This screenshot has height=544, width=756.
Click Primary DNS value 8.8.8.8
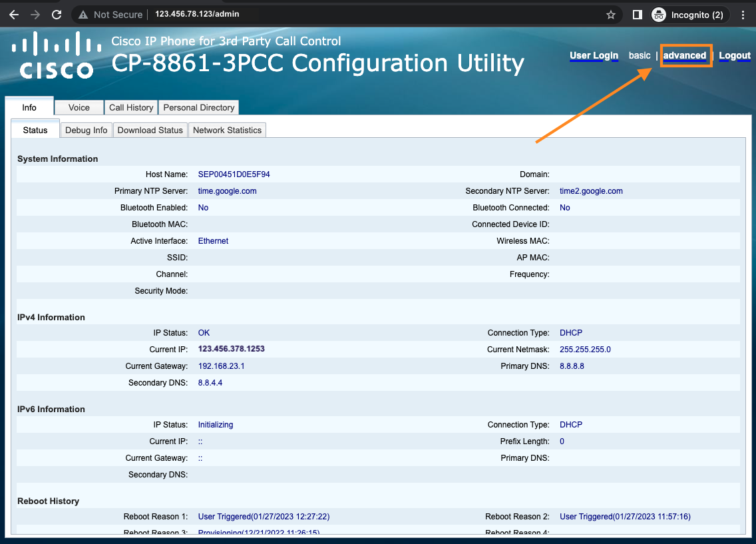(x=572, y=366)
